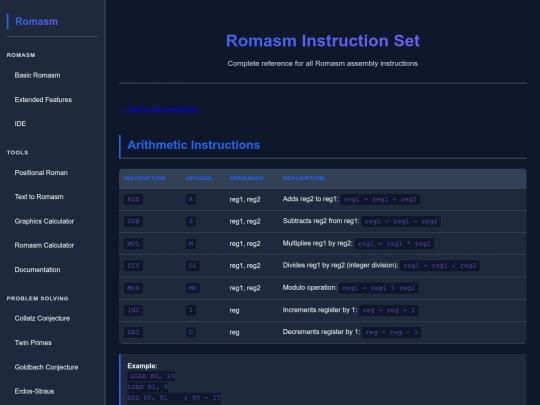Screen dimensions: 540x405
Task: Click 'ADD R0, R1' example line
Action: (x=174, y=398)
